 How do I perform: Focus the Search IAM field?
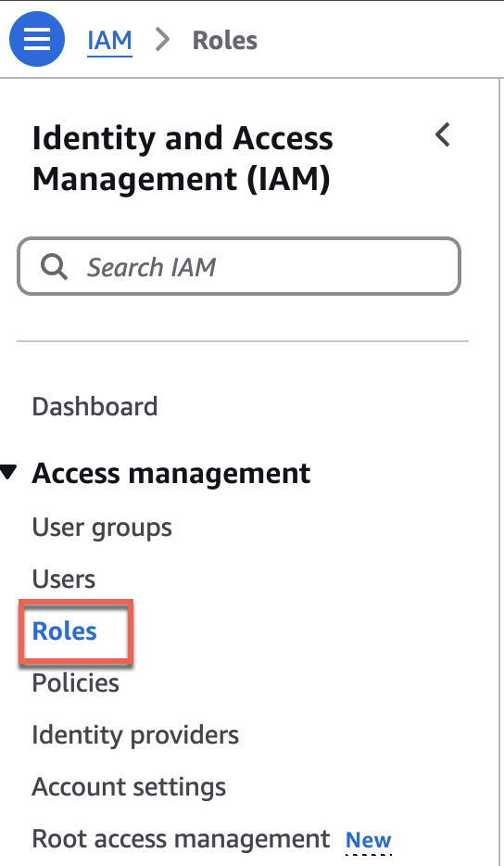239,266
